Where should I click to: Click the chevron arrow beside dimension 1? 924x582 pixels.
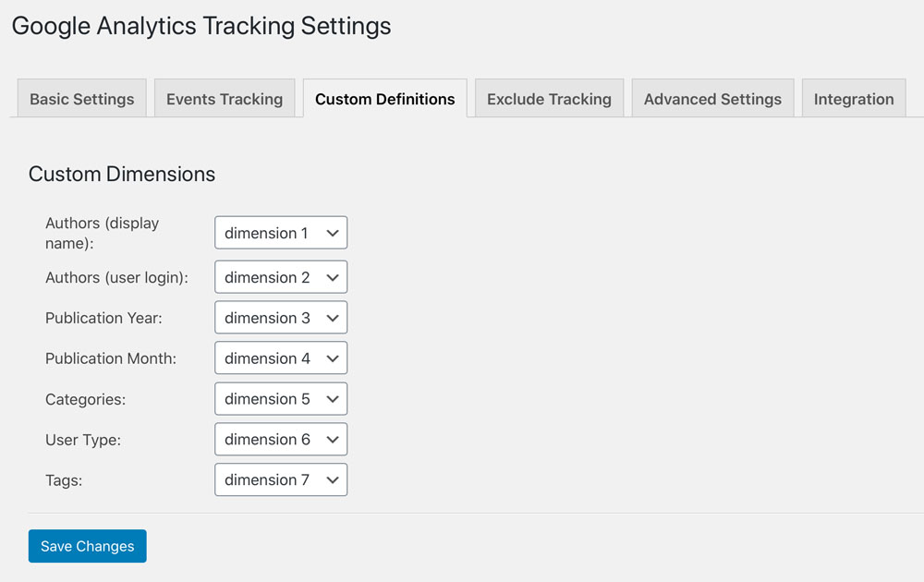click(333, 234)
